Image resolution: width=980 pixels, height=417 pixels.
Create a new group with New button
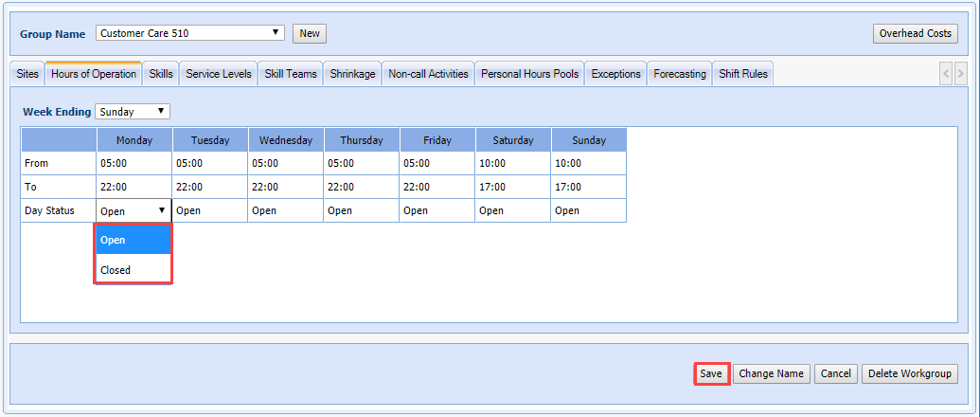pyautogui.click(x=310, y=33)
